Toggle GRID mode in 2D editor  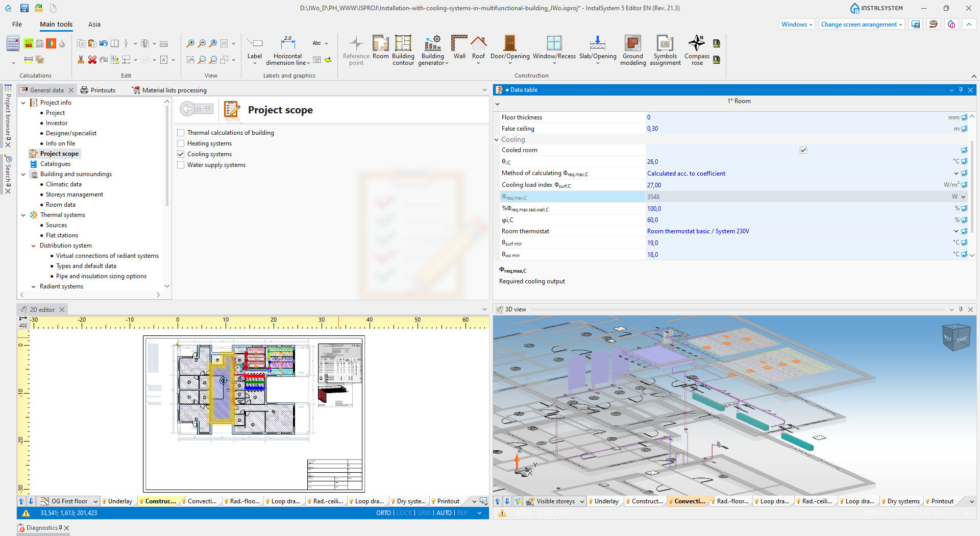pyautogui.click(x=424, y=513)
